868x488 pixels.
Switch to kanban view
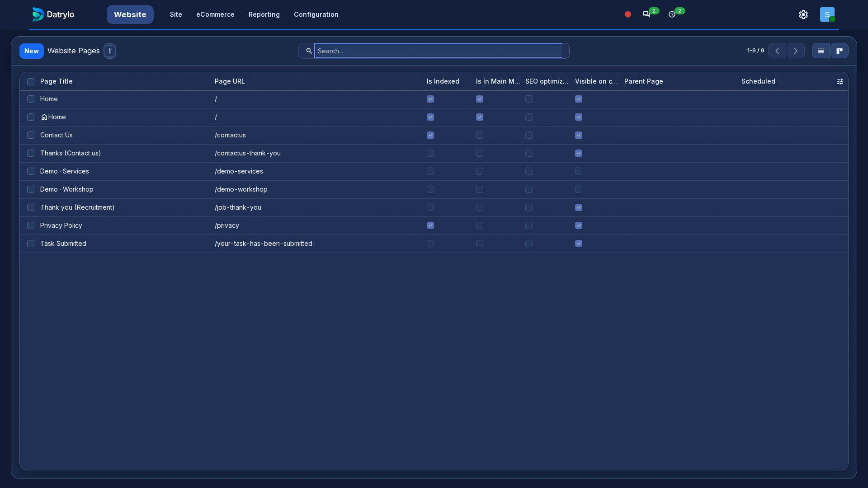pos(840,51)
